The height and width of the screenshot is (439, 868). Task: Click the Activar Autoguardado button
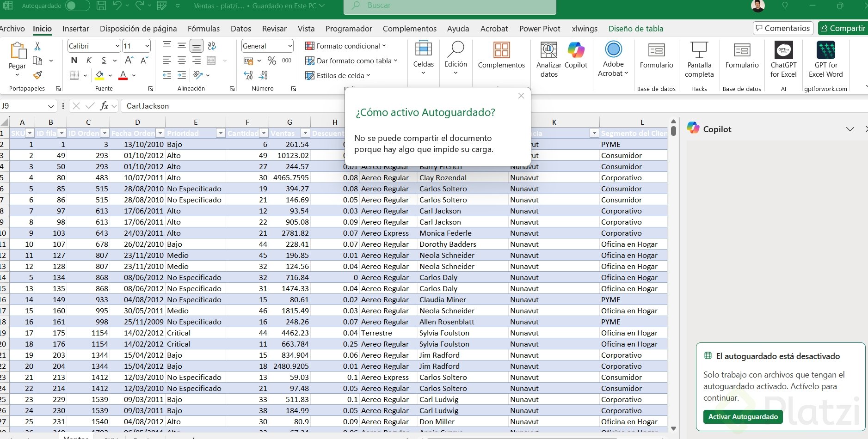[743, 417]
